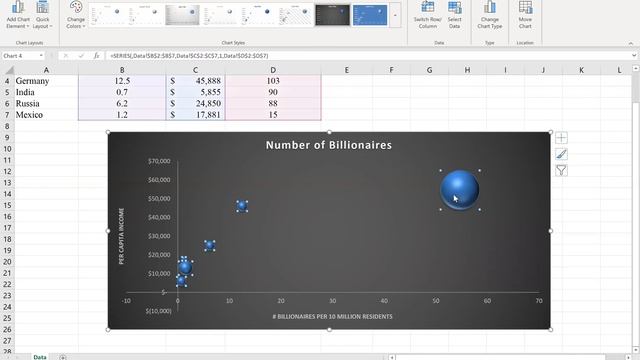Select the bubble near $25,000 income
The image size is (640, 360).
point(210,245)
